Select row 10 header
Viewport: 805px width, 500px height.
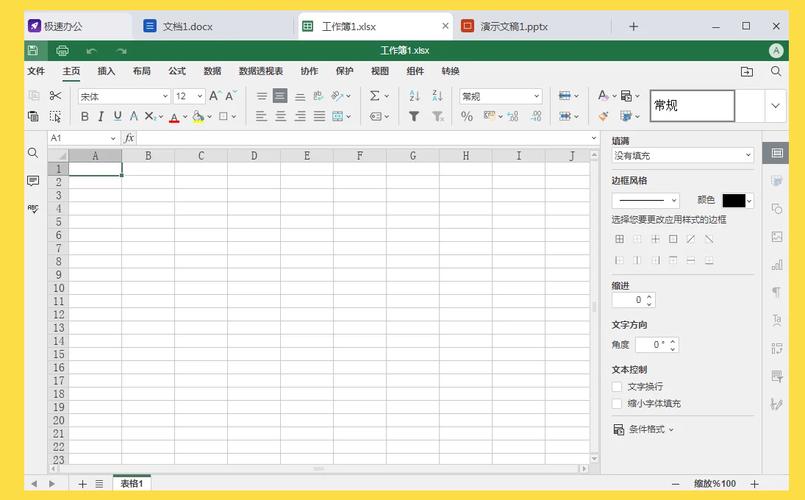point(59,288)
